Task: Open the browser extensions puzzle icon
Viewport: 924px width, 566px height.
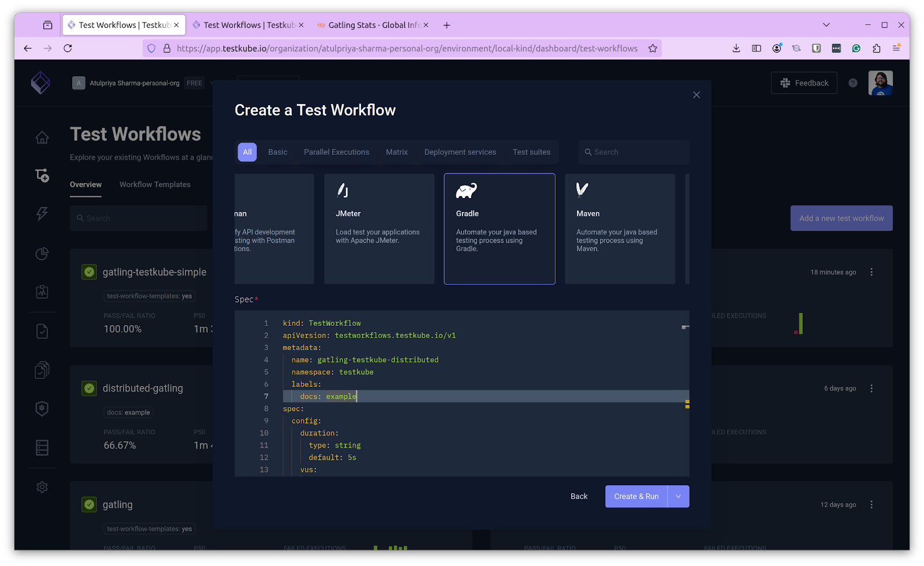Action: pyautogui.click(x=877, y=49)
